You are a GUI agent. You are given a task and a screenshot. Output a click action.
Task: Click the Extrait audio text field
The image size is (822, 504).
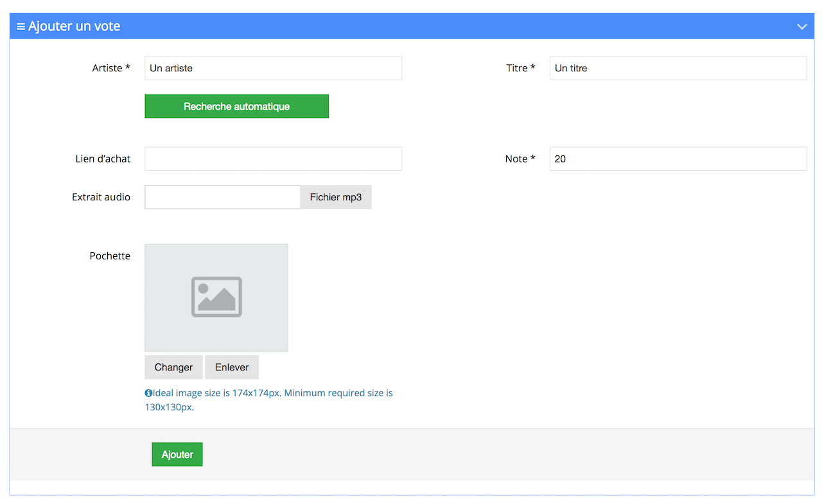[222, 197]
